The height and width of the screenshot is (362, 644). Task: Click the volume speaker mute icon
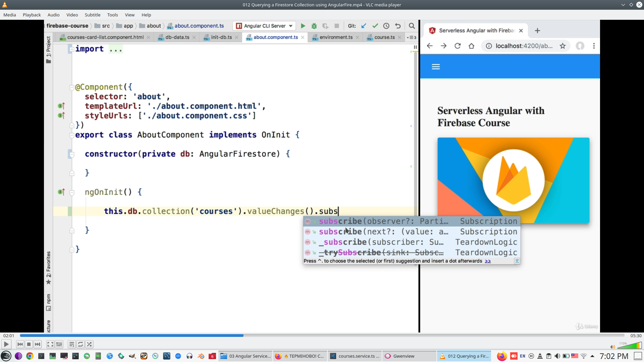point(612,347)
